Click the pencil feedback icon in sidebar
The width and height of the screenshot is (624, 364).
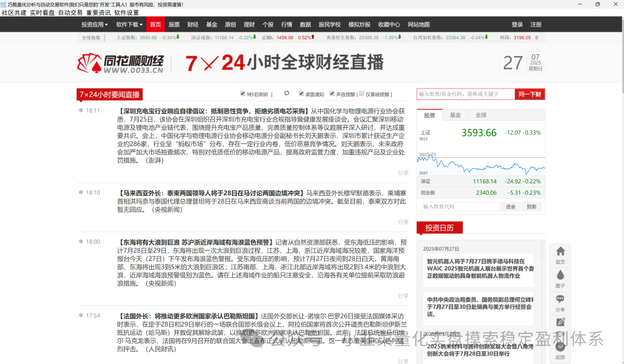click(560, 322)
